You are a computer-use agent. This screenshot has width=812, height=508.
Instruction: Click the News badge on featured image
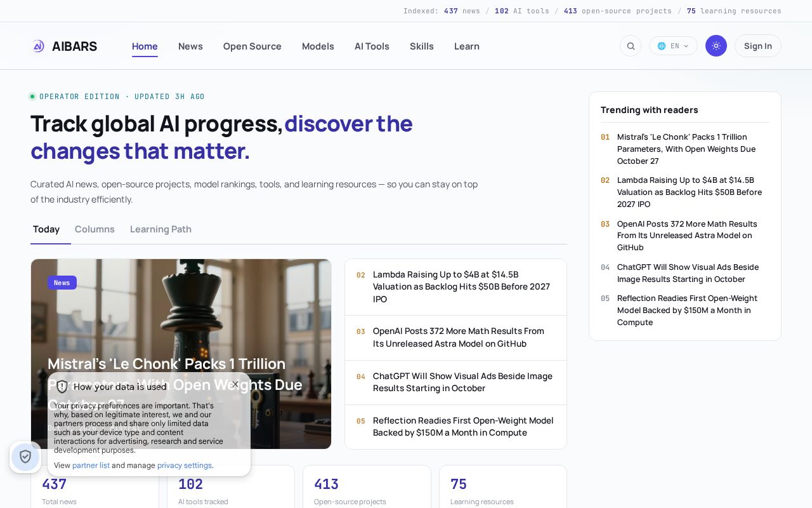click(62, 283)
